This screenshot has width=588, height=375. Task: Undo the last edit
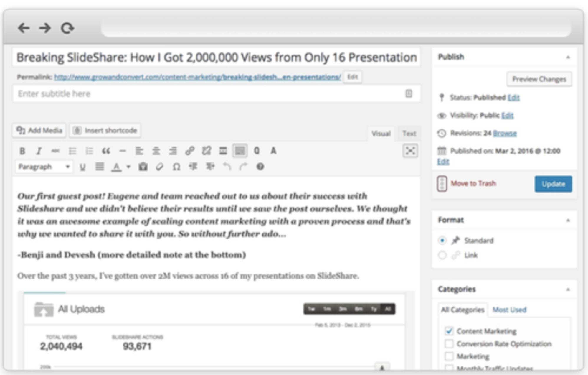(227, 167)
